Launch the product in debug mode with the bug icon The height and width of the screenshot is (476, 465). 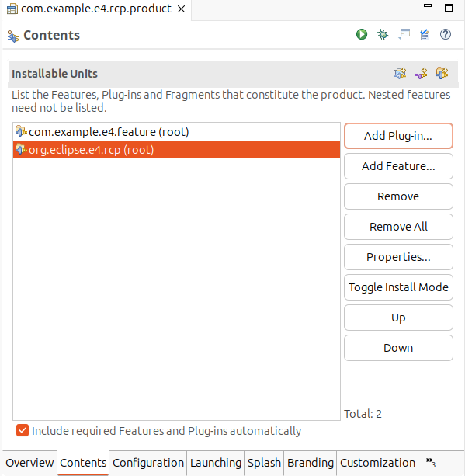[383, 34]
